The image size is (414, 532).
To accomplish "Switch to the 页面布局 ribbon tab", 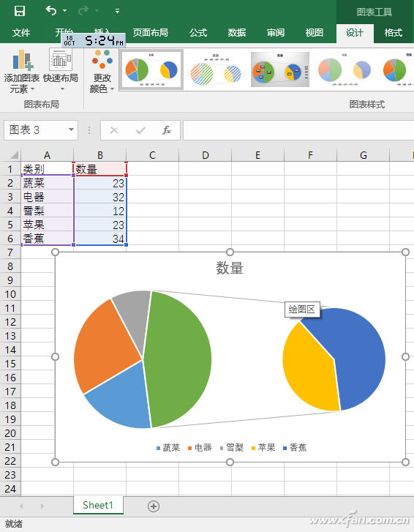I will (150, 33).
